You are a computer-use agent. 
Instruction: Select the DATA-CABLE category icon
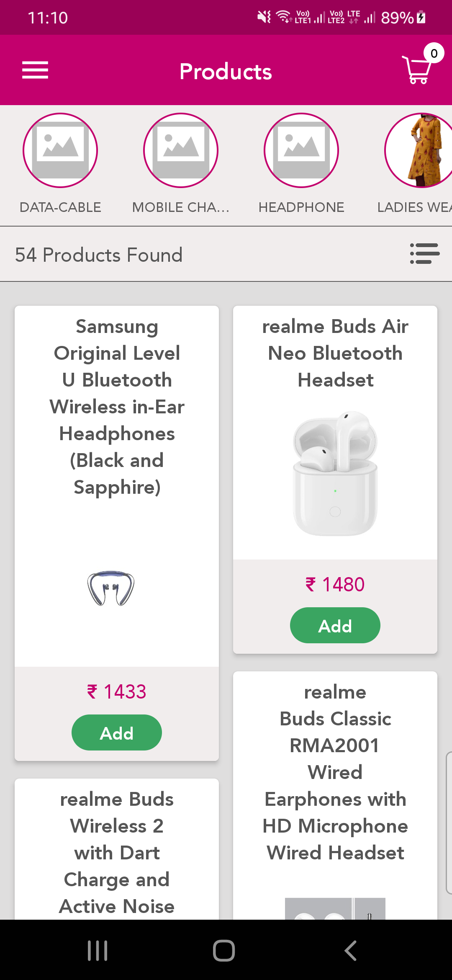(60, 150)
